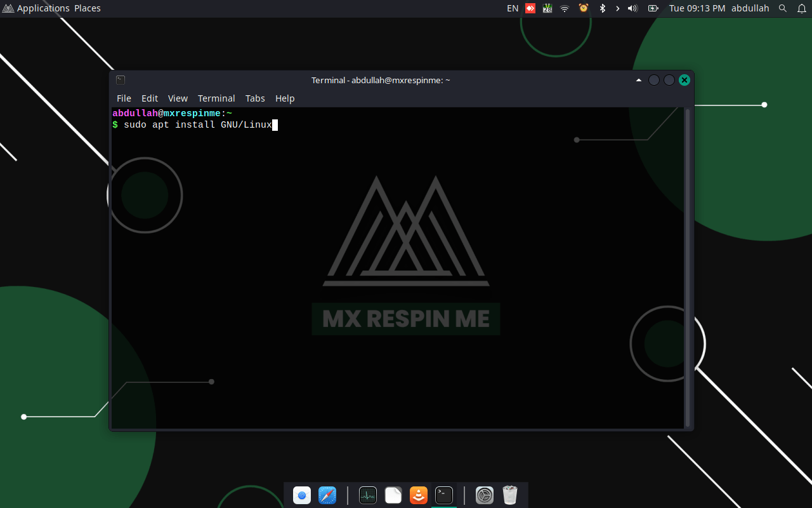Open the red AnyDesk tray icon

[530, 8]
